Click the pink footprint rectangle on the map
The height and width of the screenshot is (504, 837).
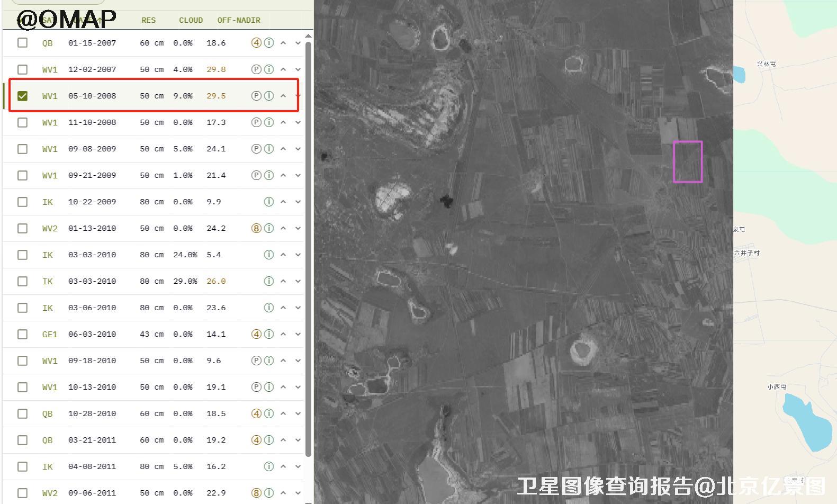(x=688, y=161)
